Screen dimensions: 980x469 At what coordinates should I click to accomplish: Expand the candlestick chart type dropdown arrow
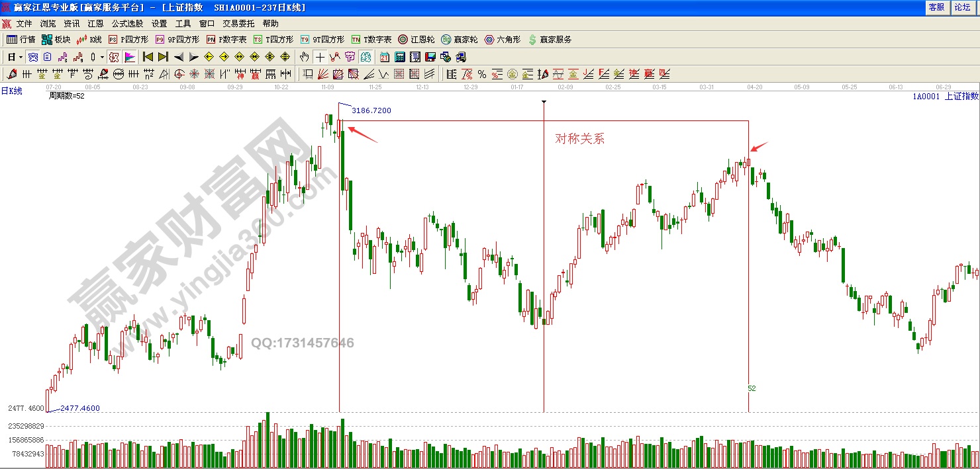(102, 57)
